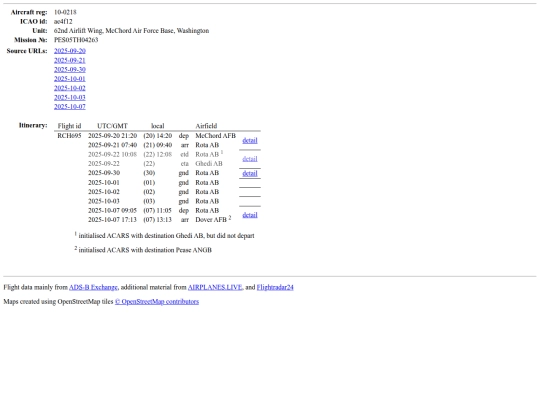Click aircraft registration 10-0218
Viewport: 540px width, 405px height.
click(x=65, y=12)
